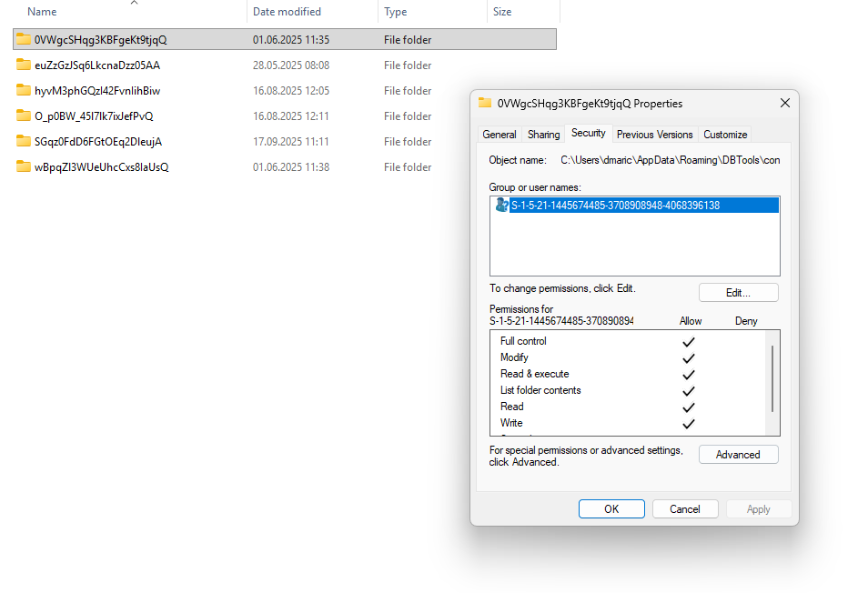The image size is (868, 593).
Task: Open the Previous Versions tab
Action: coord(654,134)
